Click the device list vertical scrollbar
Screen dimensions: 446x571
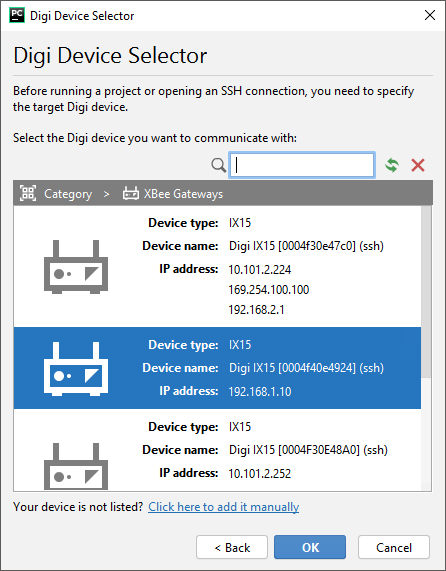click(x=426, y=292)
